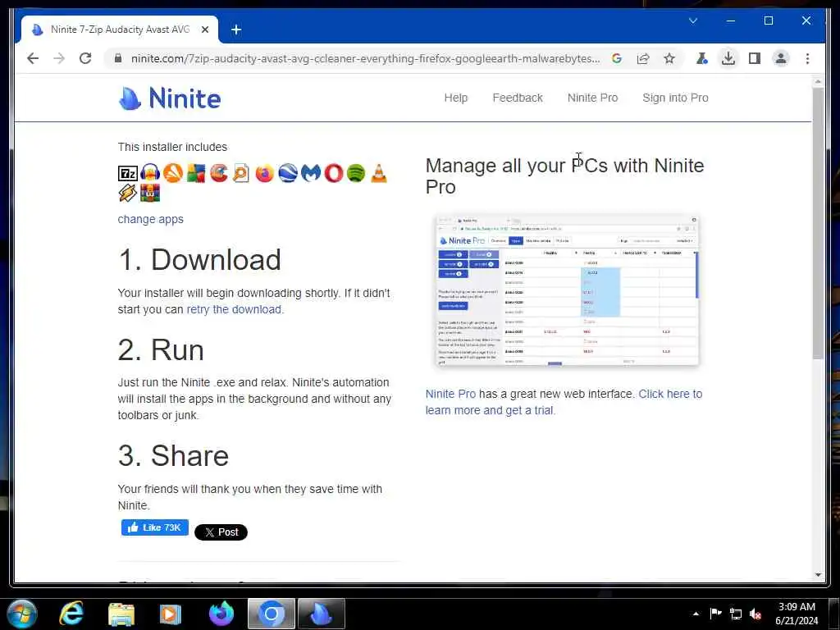Click the Ninite logo in header
Screen dimensions: 840x630
coord(169,98)
